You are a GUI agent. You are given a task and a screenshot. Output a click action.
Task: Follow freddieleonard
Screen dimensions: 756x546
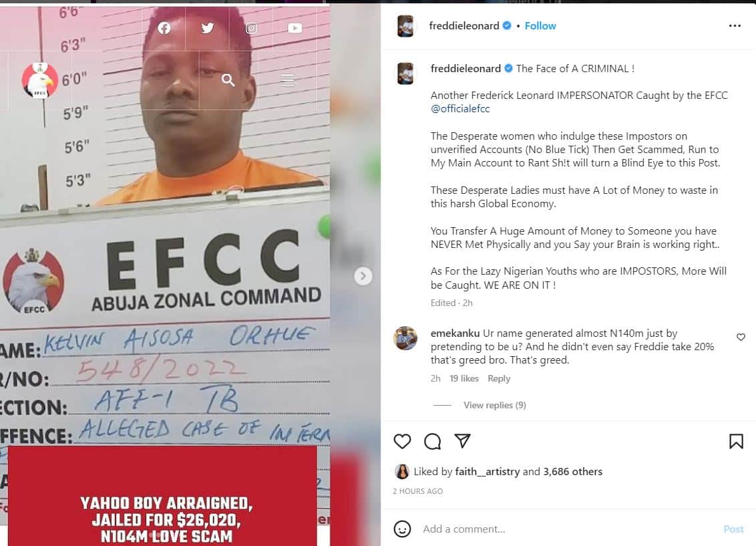[x=540, y=26]
